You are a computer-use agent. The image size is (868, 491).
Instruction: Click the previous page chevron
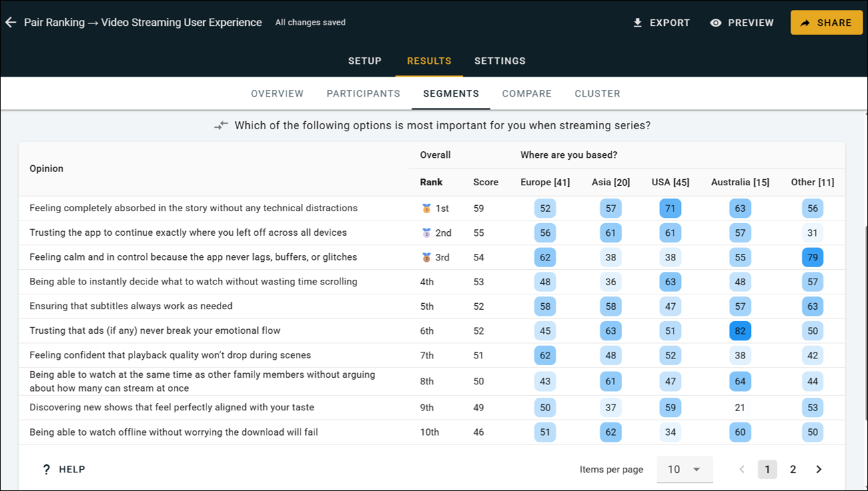pyautogui.click(x=741, y=469)
